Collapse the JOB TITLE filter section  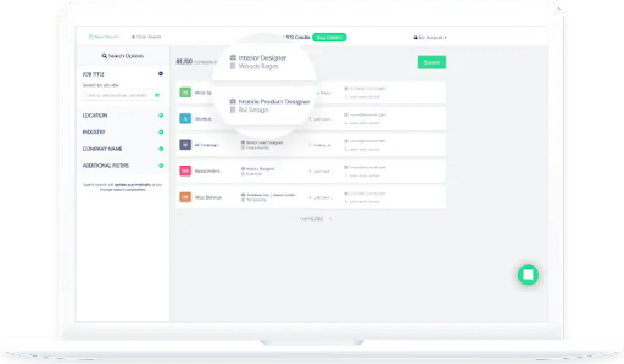click(161, 73)
